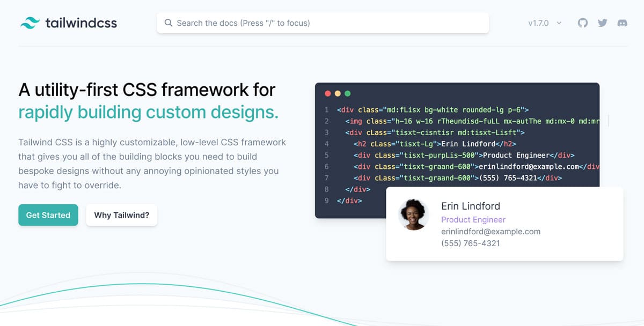The height and width of the screenshot is (326, 644).
Task: Click code line 1 with bg-white rounded-lg
Action: pos(433,110)
